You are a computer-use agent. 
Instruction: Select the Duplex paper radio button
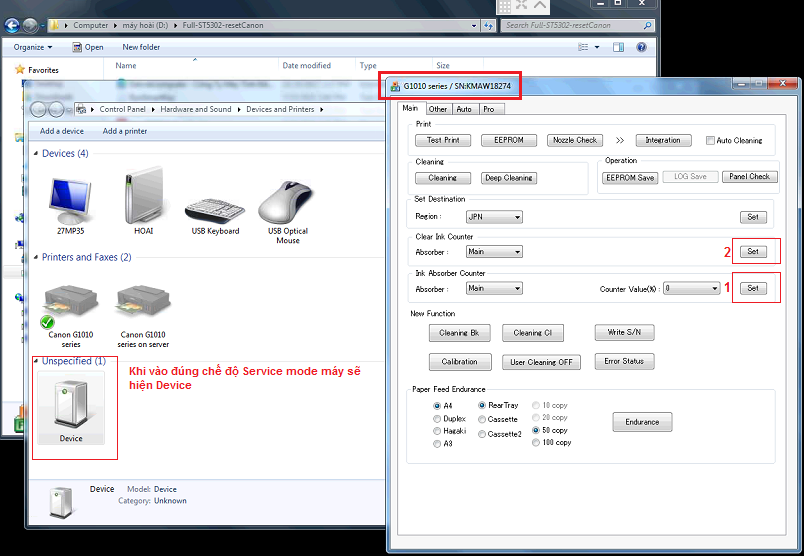[437, 419]
